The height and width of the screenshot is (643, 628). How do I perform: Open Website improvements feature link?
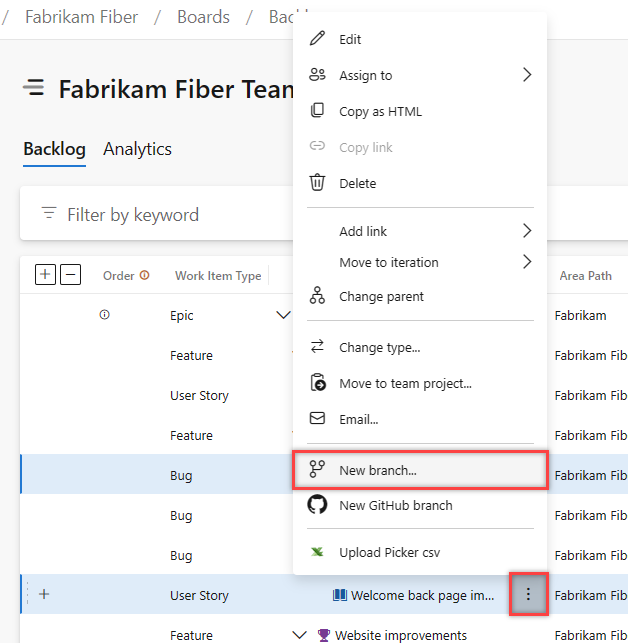(401, 635)
